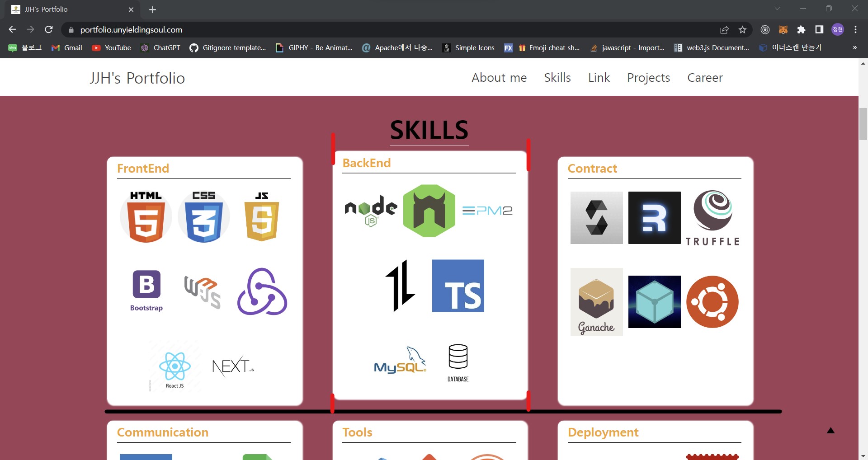Image resolution: width=868 pixels, height=460 pixels.
Task: Open the Gmail bookmark
Action: [66, 47]
